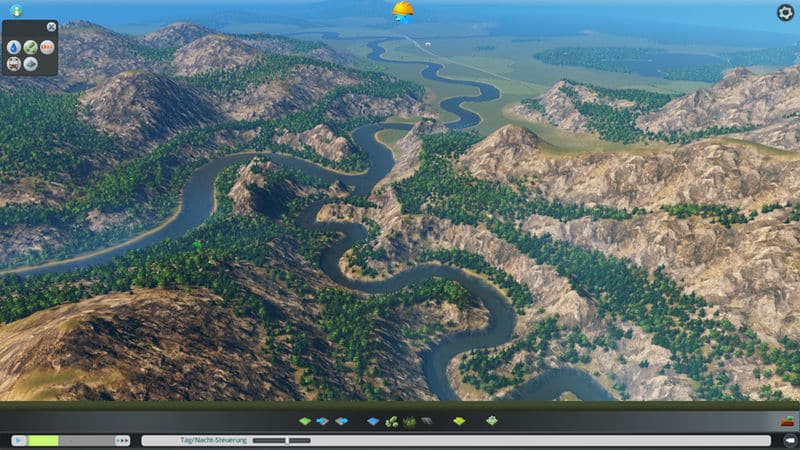Click the sun weather icon at top

(402, 11)
